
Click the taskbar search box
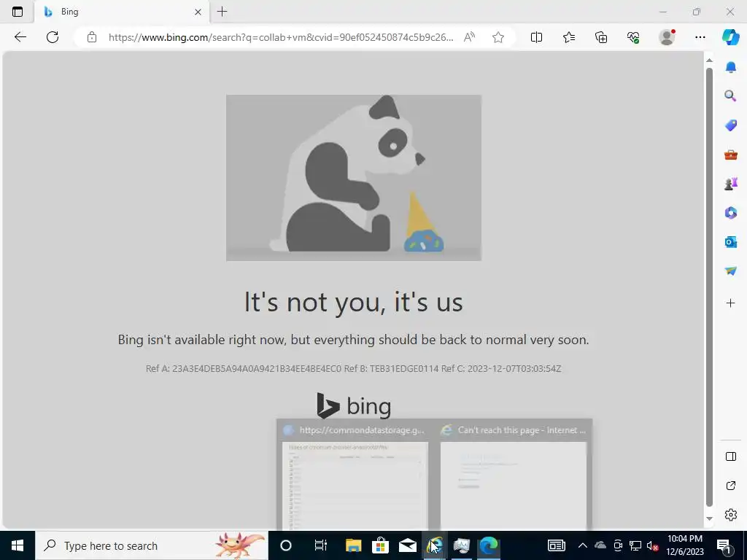coord(152,545)
